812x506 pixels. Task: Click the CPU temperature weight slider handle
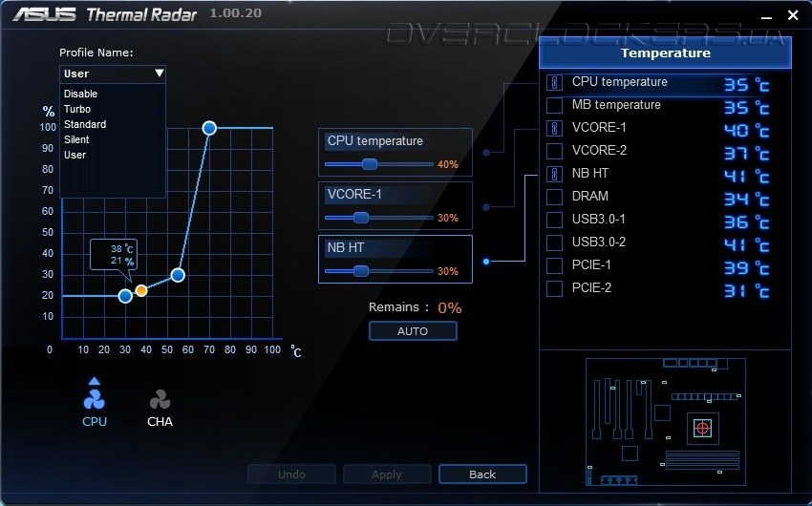point(370,164)
